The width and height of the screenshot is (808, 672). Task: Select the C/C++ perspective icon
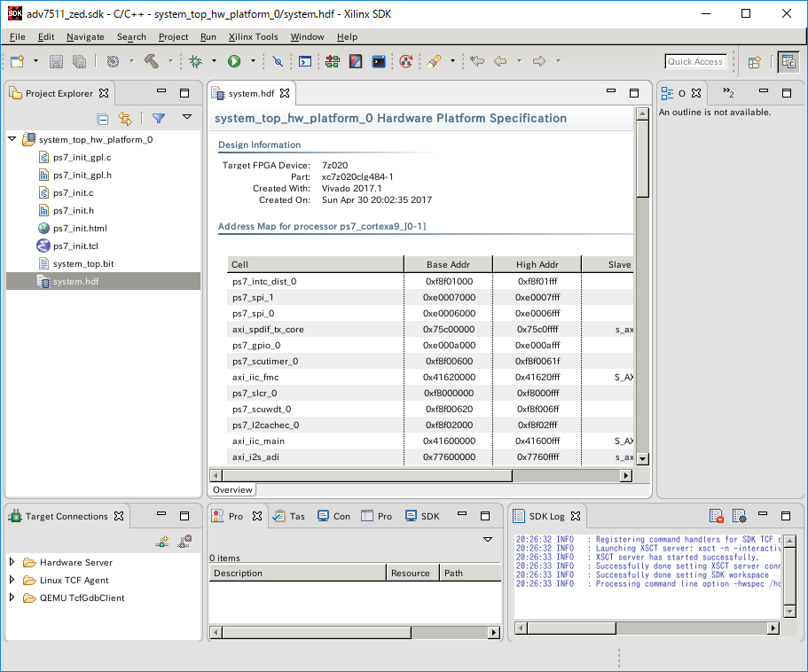click(x=789, y=62)
